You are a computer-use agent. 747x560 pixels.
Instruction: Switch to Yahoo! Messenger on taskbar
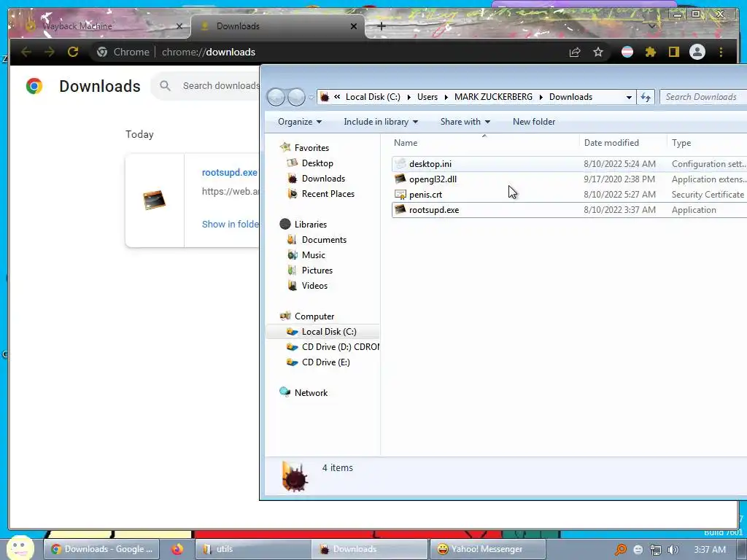pyautogui.click(x=487, y=549)
